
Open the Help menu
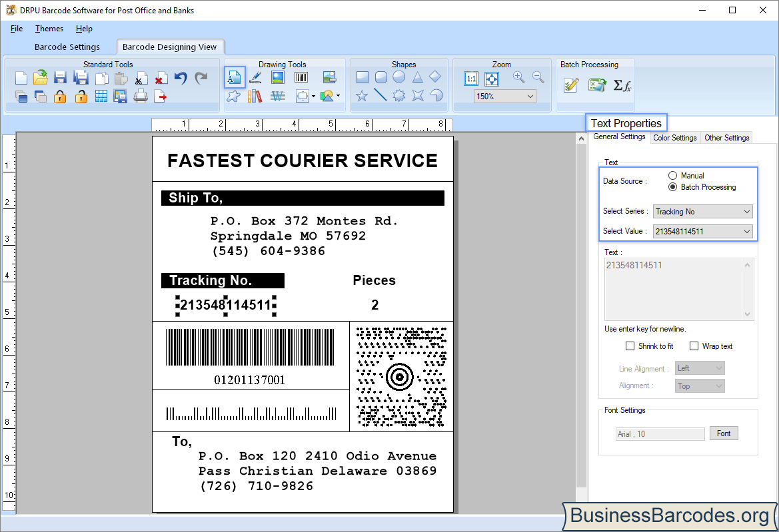(x=84, y=29)
